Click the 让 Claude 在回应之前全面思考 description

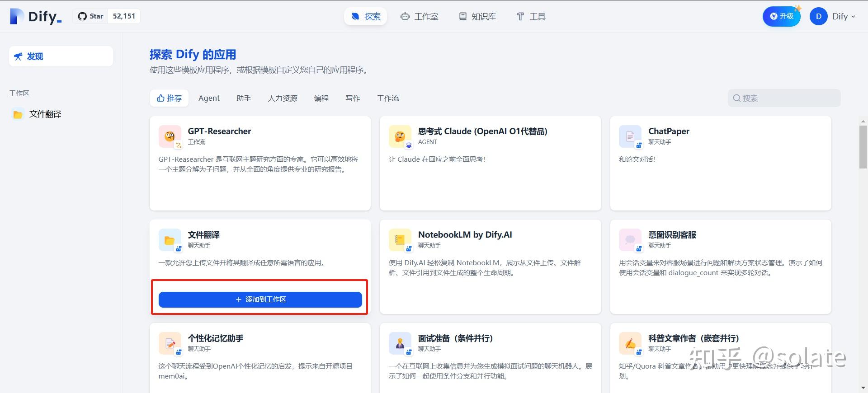click(x=437, y=159)
